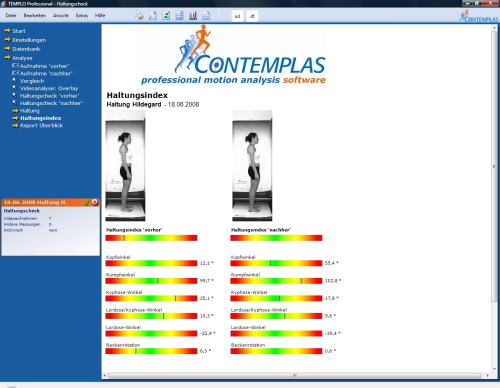Open Haltungscheck 'nachher' step
500x388 pixels.
click(x=51, y=103)
